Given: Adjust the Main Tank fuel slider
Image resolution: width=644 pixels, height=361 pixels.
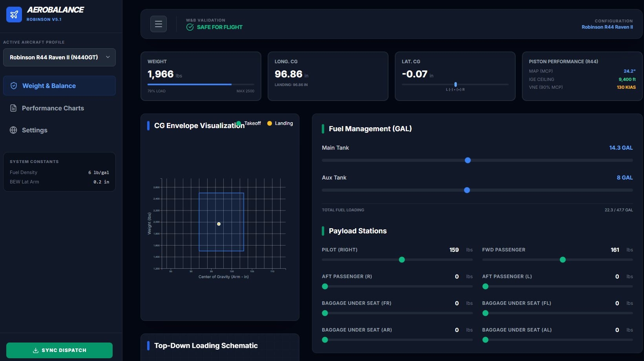Looking at the screenshot, I should click(x=467, y=160).
